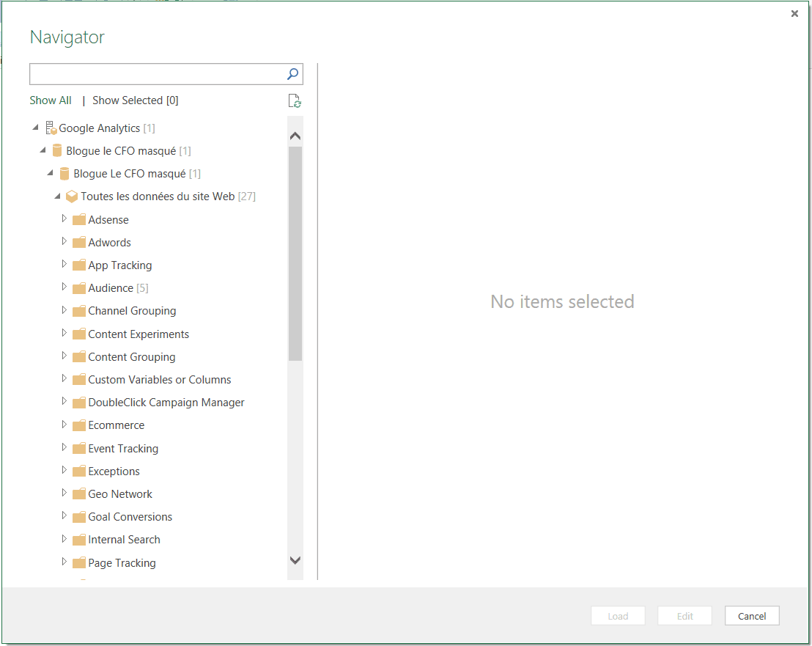
Task: Expand the Page Tracking folder
Action: pos(64,562)
